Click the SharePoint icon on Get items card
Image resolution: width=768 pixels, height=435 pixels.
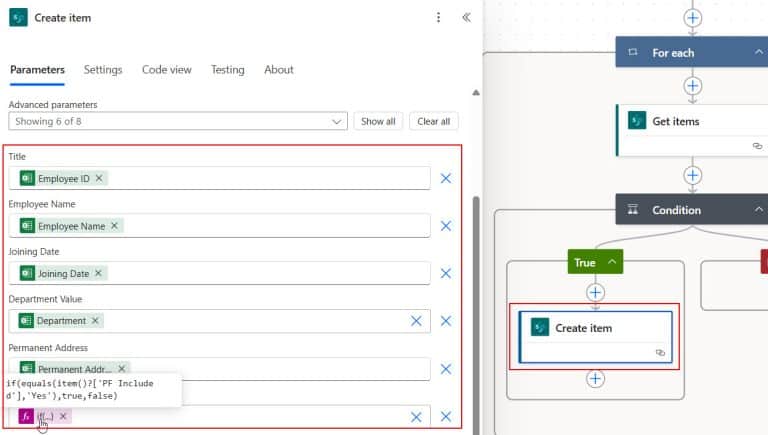tap(637, 120)
